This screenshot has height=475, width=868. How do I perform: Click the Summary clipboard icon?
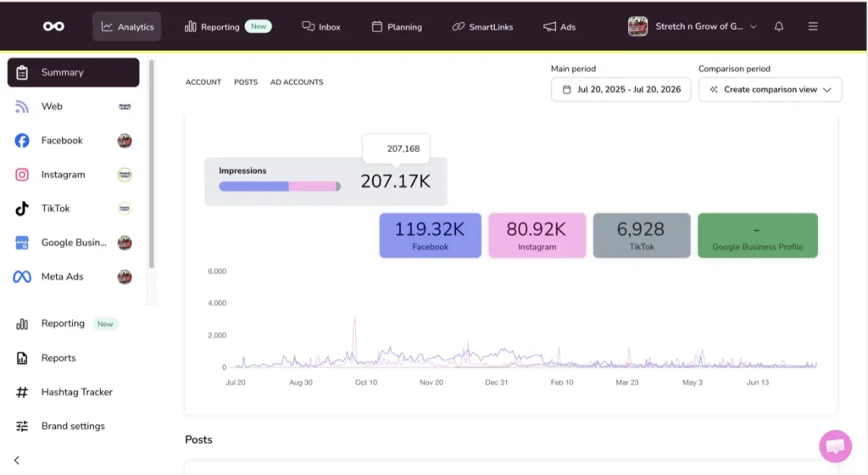[x=22, y=73]
